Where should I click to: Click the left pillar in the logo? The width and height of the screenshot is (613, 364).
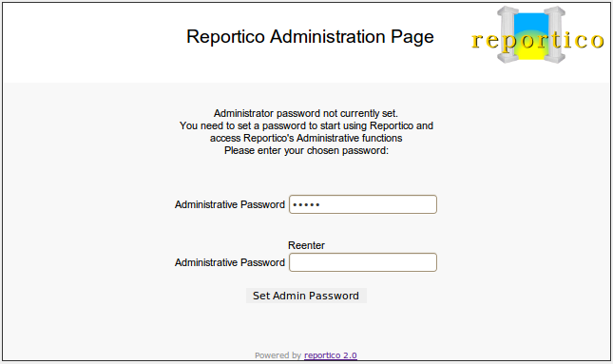click(508, 34)
